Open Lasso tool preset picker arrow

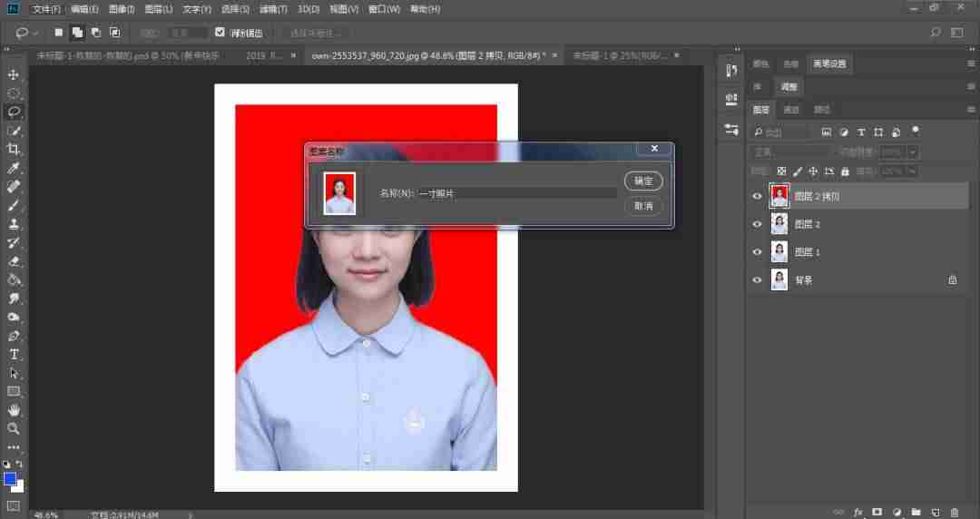click(x=35, y=34)
